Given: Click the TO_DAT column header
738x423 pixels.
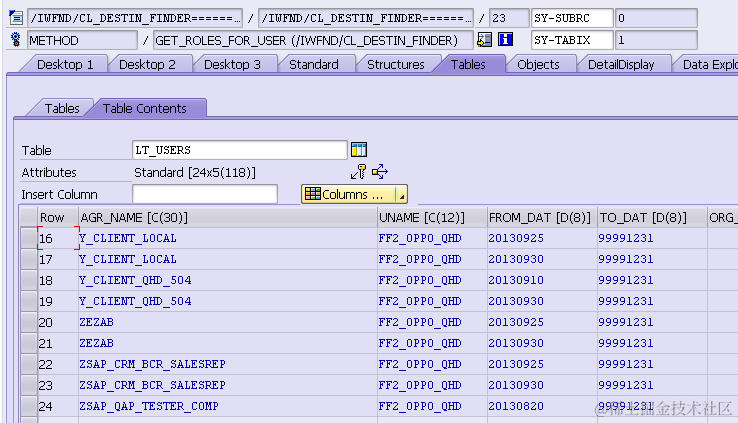Looking at the screenshot, I should [652, 217].
